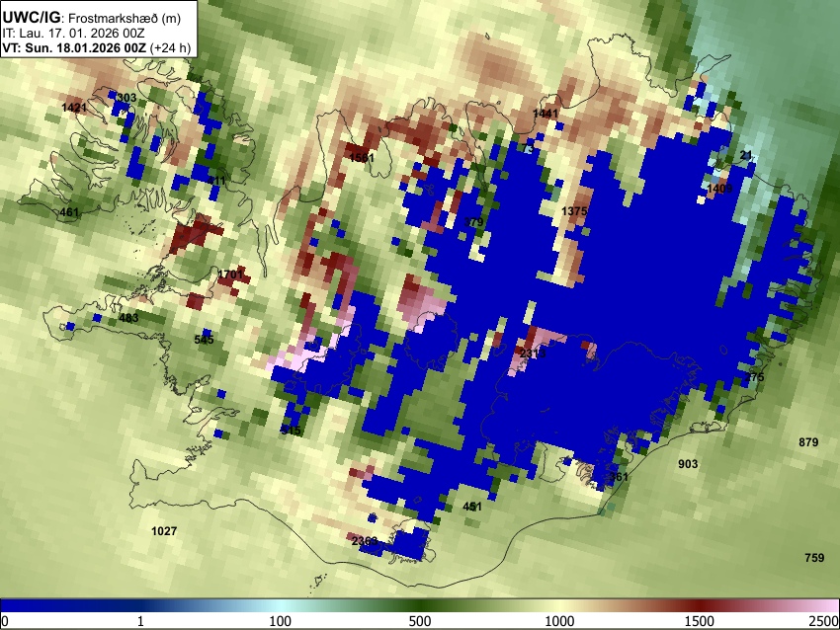The height and width of the screenshot is (630, 840).
Task: Click the map value '903'
Action: (688, 463)
